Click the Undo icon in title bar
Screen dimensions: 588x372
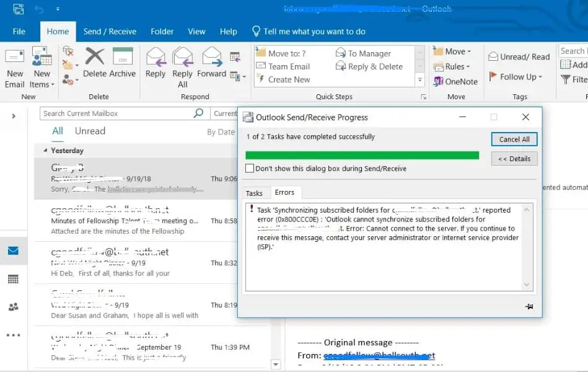39,9
